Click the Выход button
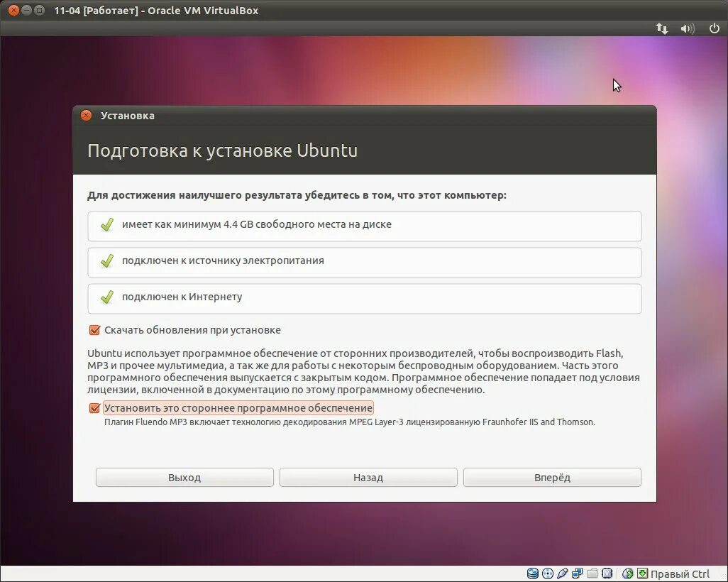728x582 pixels. point(184,478)
